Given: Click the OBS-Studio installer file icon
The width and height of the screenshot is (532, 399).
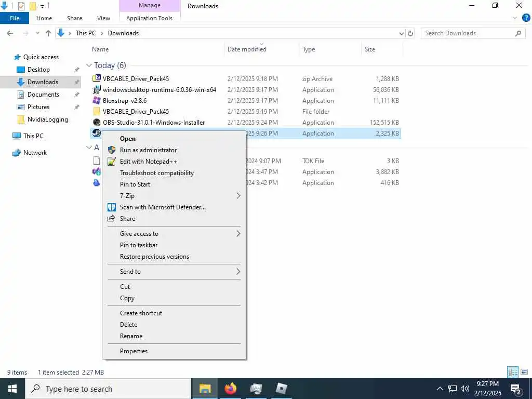Looking at the screenshot, I should click(x=97, y=122).
